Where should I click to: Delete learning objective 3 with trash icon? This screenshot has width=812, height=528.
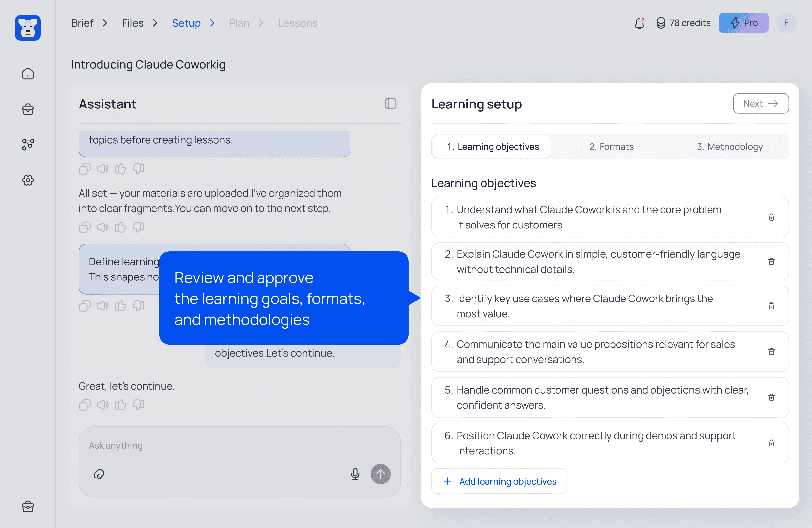771,306
